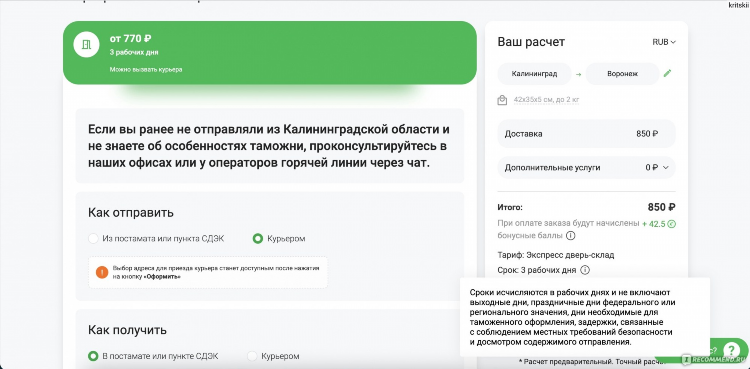Click the green bonus coin icon
750x369 pixels.
(672, 224)
